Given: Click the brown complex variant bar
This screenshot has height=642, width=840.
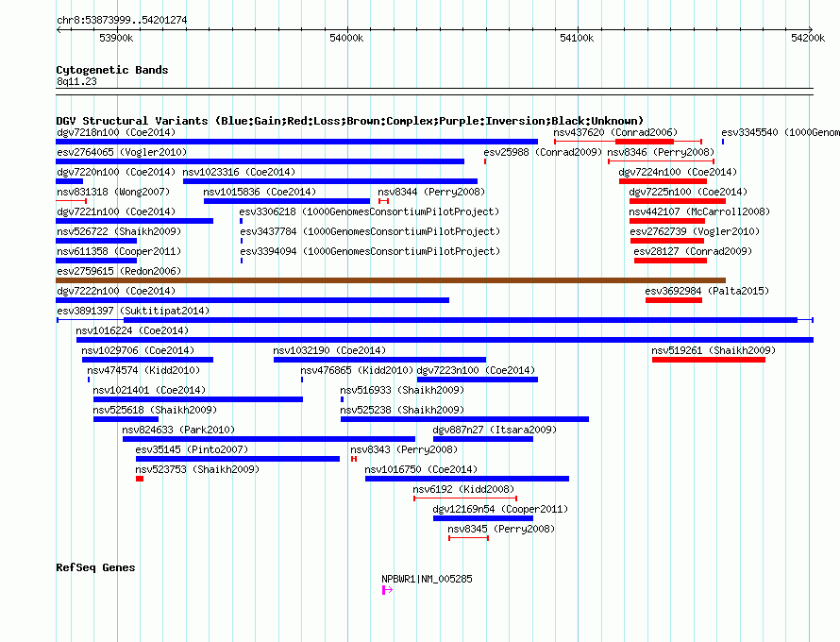Looking at the screenshot, I should click(x=391, y=280).
